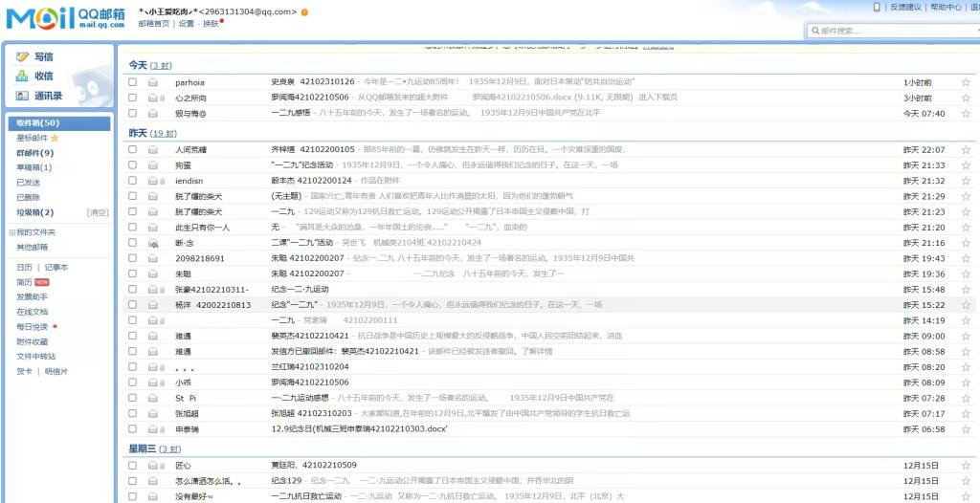Click the magnifier icon in mail search
The width and height of the screenshot is (980, 503).
click(x=815, y=31)
